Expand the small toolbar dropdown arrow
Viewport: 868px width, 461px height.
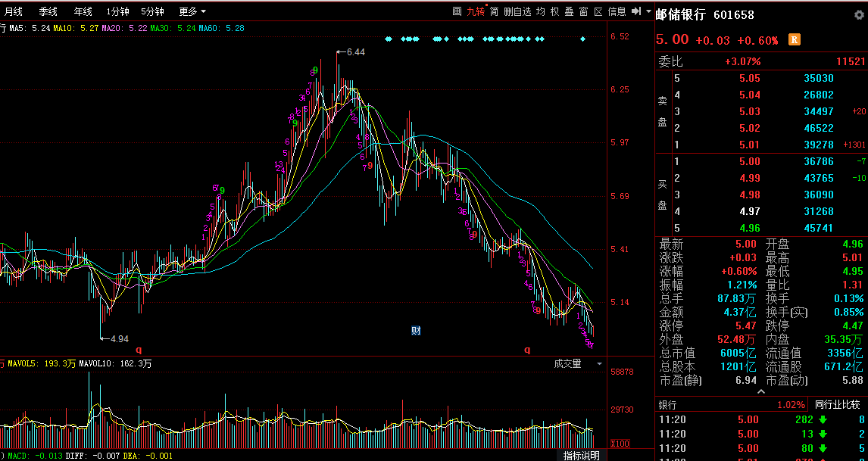(649, 11)
